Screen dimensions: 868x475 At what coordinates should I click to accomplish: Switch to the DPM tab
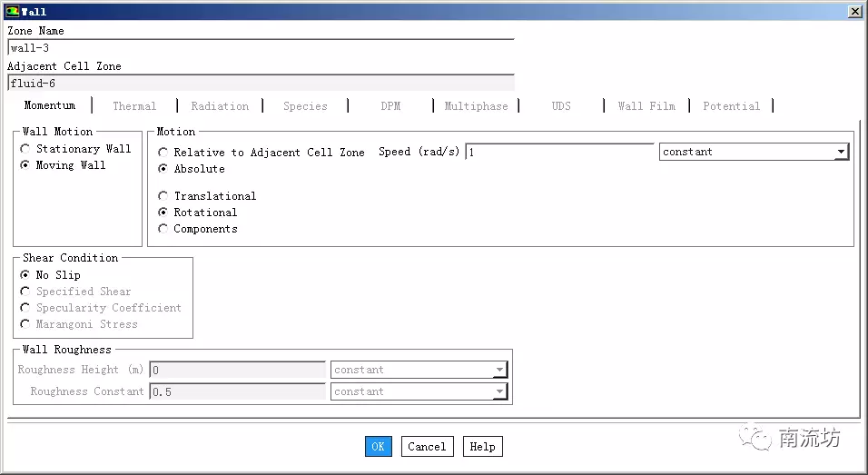click(390, 105)
